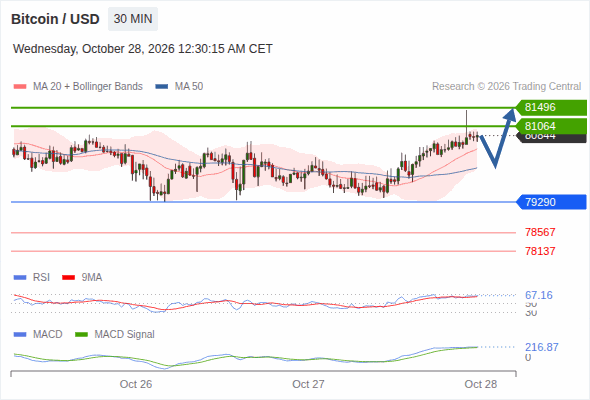590x400 pixels.
Task: Click the MA 50 blue legend swatch
Action: 162,87
